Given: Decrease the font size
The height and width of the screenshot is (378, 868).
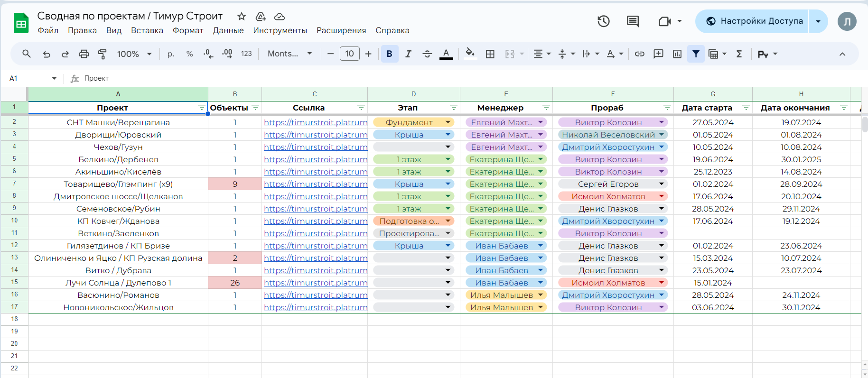Looking at the screenshot, I should click(331, 54).
